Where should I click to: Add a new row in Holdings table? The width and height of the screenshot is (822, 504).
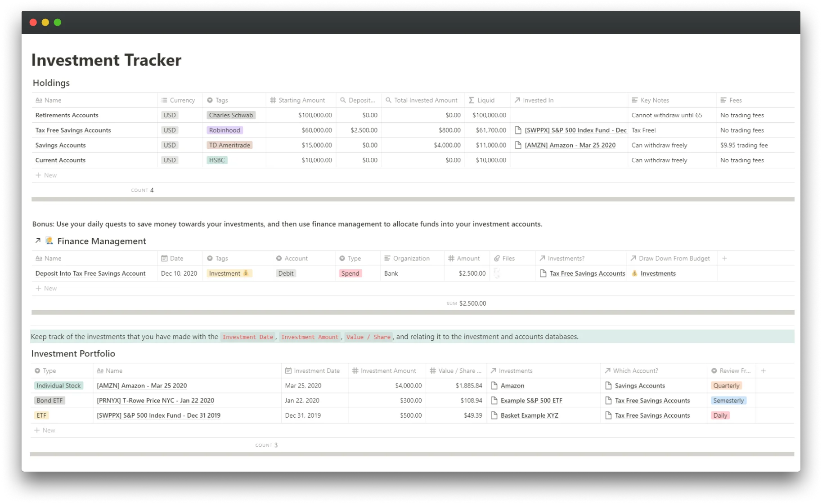click(46, 175)
